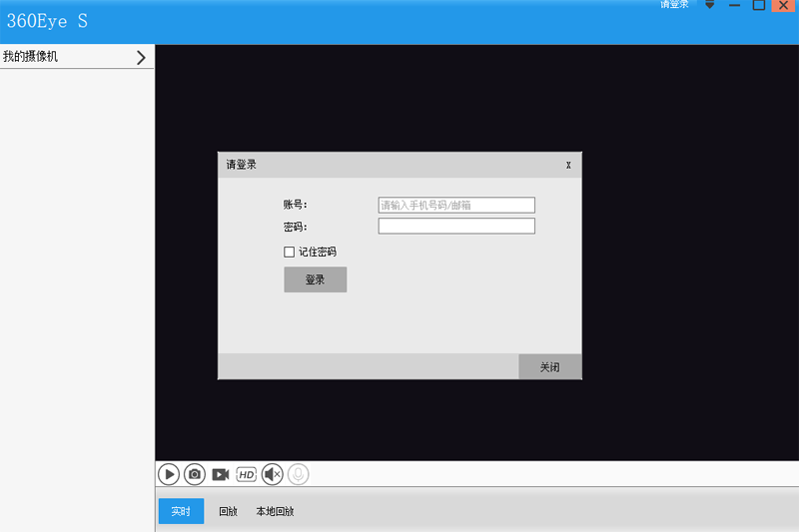Switch to the 实时 tab
Image resolution: width=799 pixels, height=532 pixels.
[x=181, y=511]
